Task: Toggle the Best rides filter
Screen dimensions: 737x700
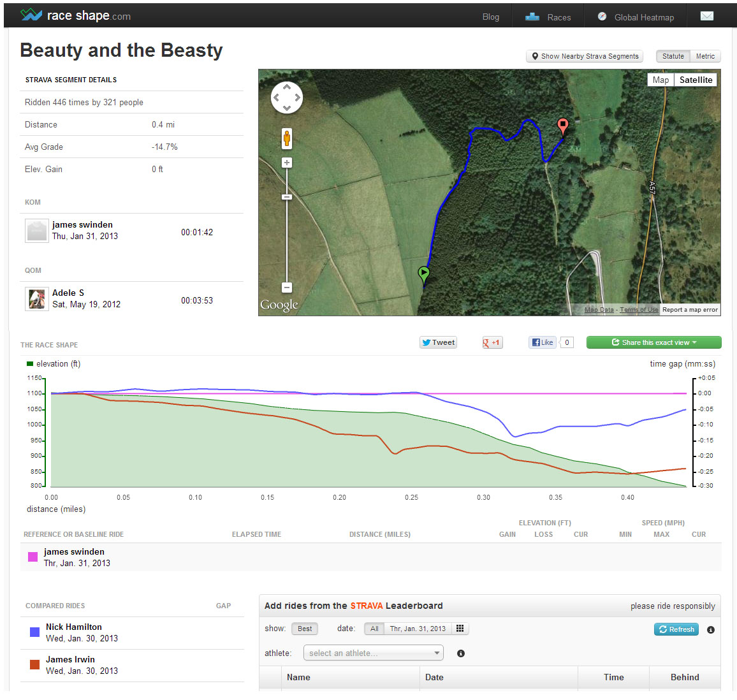Action: (305, 629)
